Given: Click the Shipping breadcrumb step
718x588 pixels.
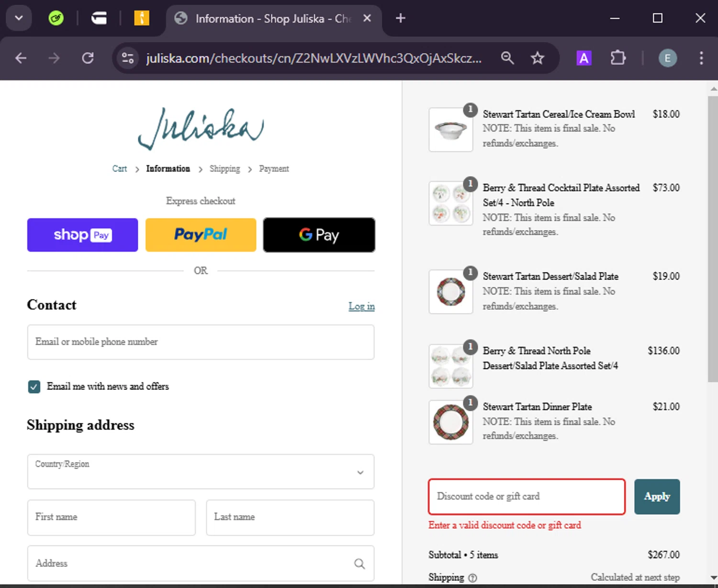Looking at the screenshot, I should pos(225,169).
